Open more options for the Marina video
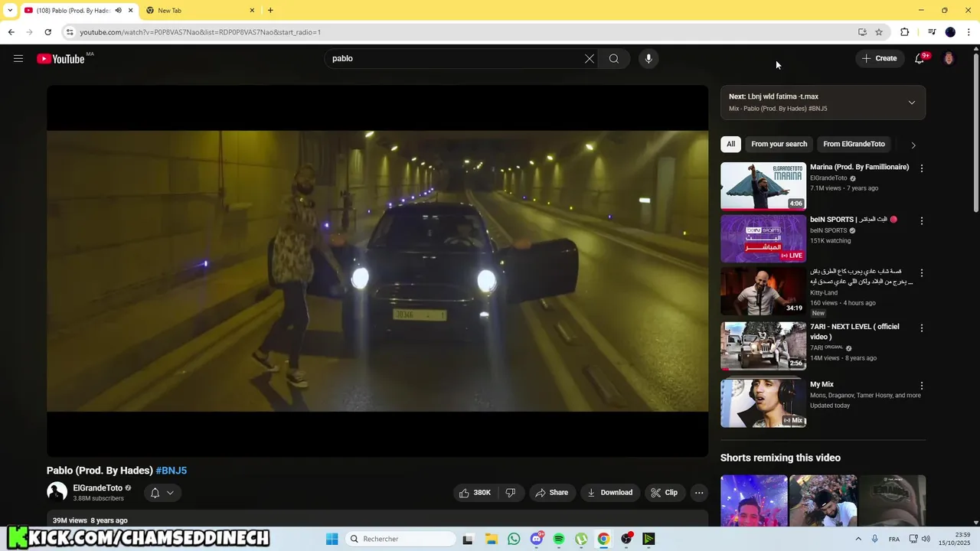980x551 pixels. 922,168
